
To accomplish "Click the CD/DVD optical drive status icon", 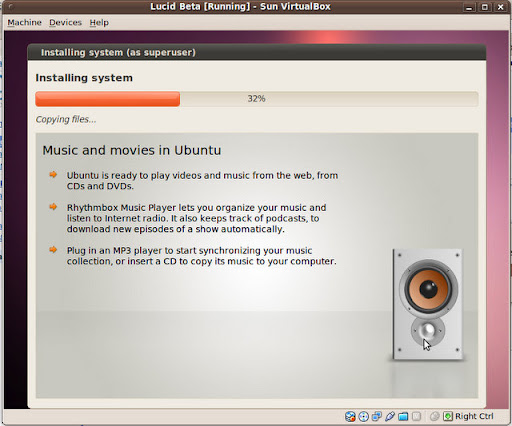I will pos(363,416).
